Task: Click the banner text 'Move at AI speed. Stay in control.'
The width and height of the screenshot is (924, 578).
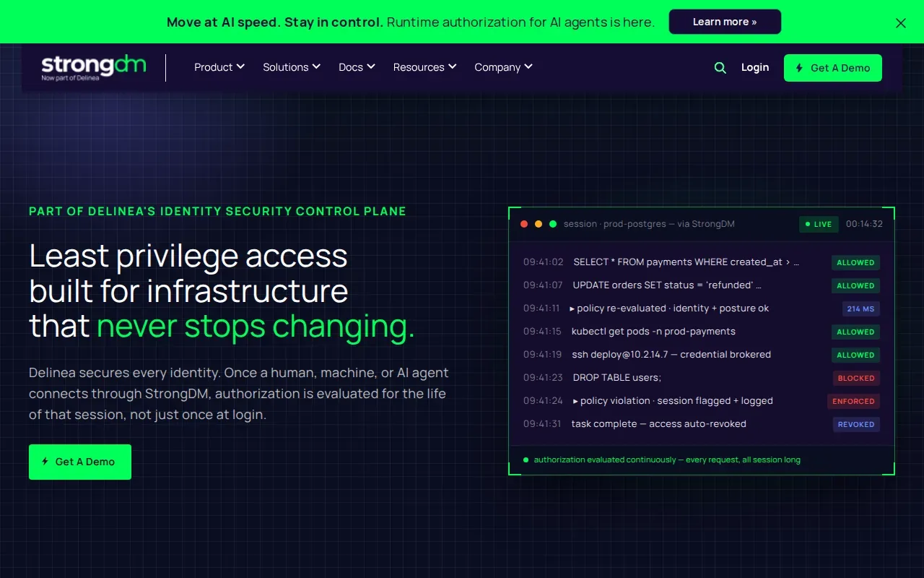Action: click(x=275, y=22)
